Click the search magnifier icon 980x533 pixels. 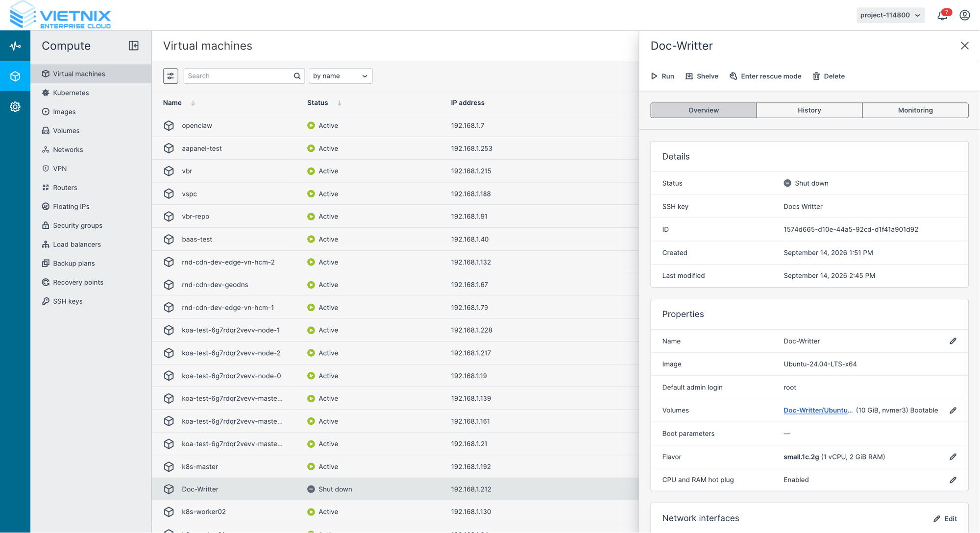tap(297, 76)
